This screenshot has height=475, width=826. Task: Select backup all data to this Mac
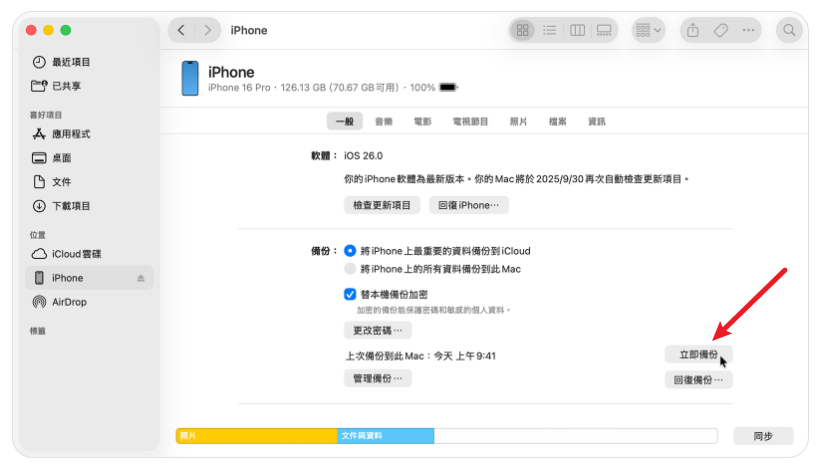350,269
